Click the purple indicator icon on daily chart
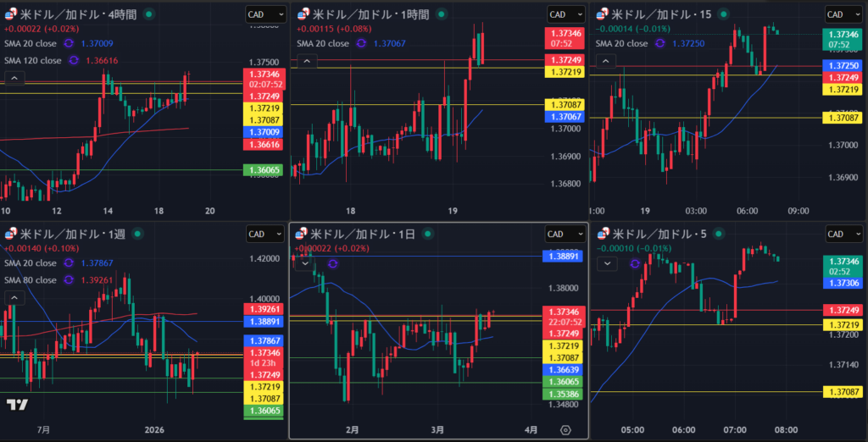868x442 pixels. (331, 263)
